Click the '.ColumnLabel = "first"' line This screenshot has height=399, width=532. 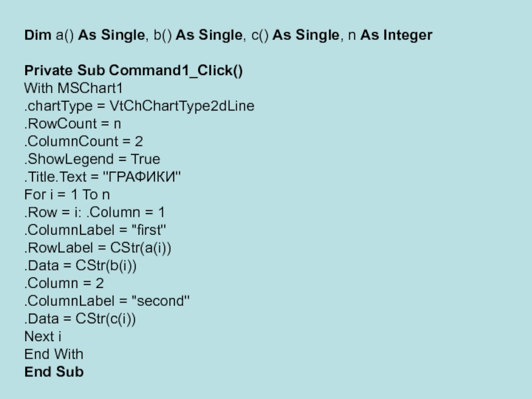tap(95, 230)
